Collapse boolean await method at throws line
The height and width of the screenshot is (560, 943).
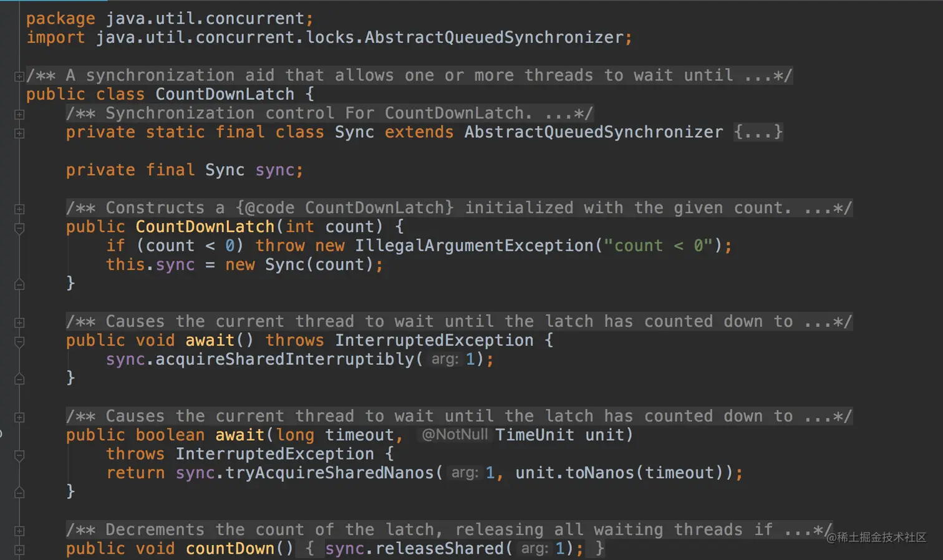coord(19,455)
